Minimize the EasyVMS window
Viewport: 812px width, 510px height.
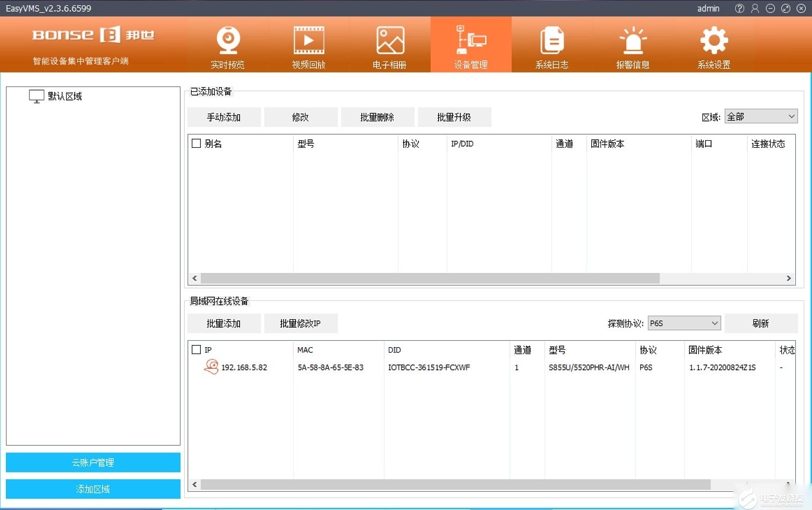point(770,8)
